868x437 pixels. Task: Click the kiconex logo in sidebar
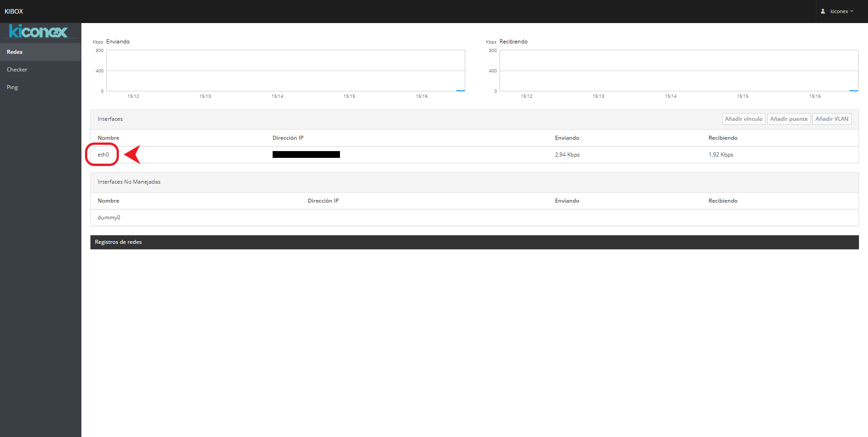[38, 32]
